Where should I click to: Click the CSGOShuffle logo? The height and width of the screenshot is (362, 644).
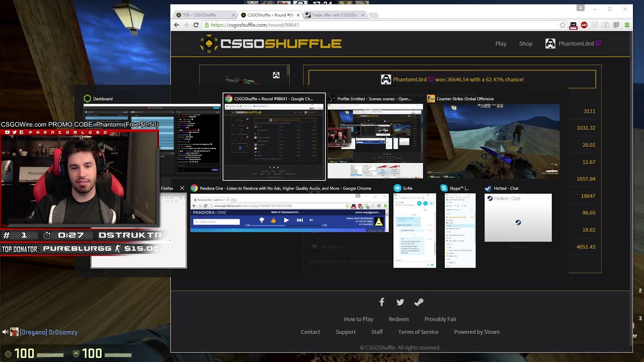pyautogui.click(x=271, y=44)
